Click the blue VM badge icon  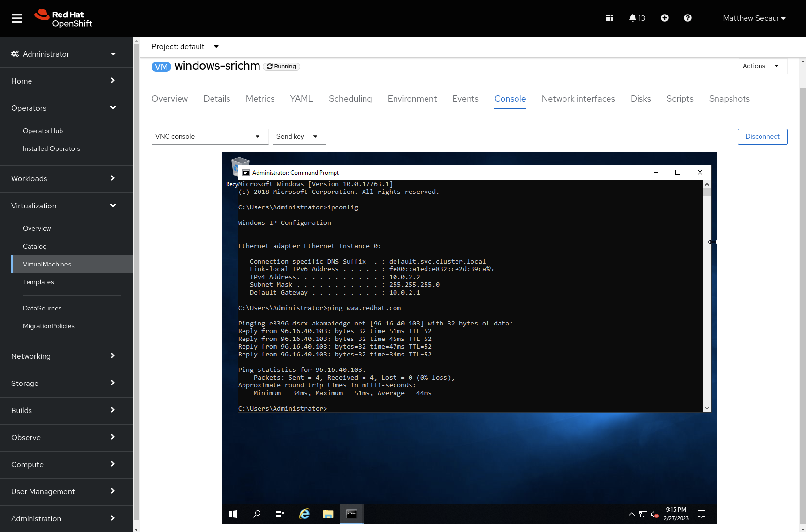click(161, 67)
